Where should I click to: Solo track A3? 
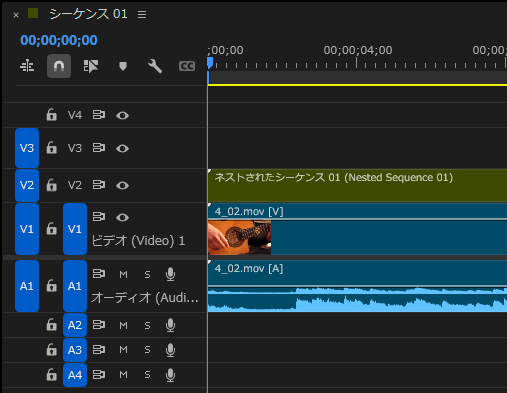[147, 350]
